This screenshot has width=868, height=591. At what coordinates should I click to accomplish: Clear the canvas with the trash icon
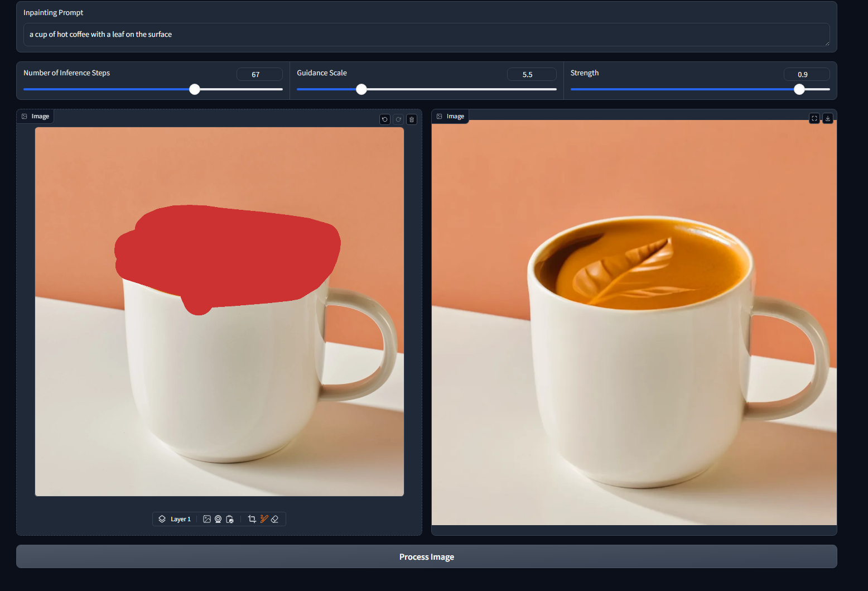412,119
